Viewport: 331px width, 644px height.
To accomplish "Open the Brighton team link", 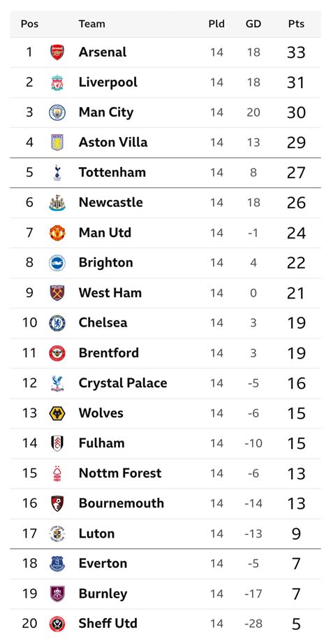I will (106, 263).
